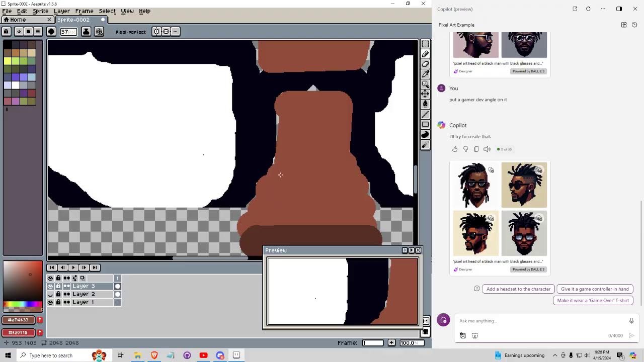Select the Blur tool
Image resolution: width=644 pixels, height=362 pixels.
point(425,145)
